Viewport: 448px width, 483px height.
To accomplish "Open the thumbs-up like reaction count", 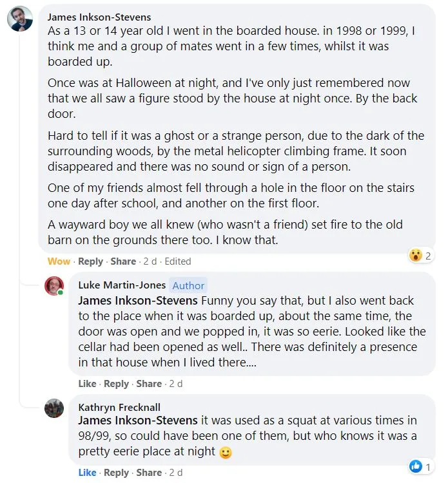I will [420, 466].
